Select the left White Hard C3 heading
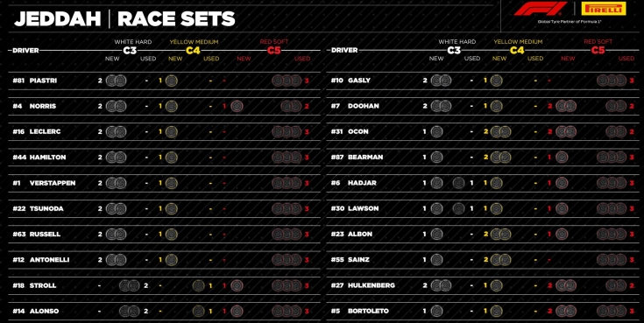Screen dimensions: 644x323 [x=132, y=46]
